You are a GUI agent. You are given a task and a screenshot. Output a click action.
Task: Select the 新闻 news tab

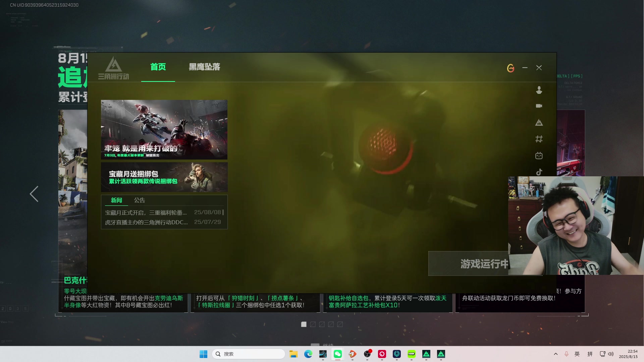click(x=116, y=200)
